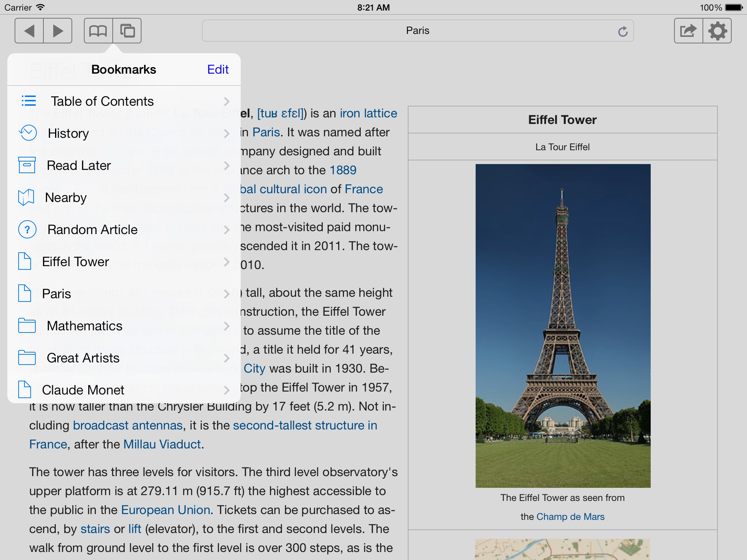The image size is (747, 560).
Task: Open the Read Later list
Action: tap(124, 165)
